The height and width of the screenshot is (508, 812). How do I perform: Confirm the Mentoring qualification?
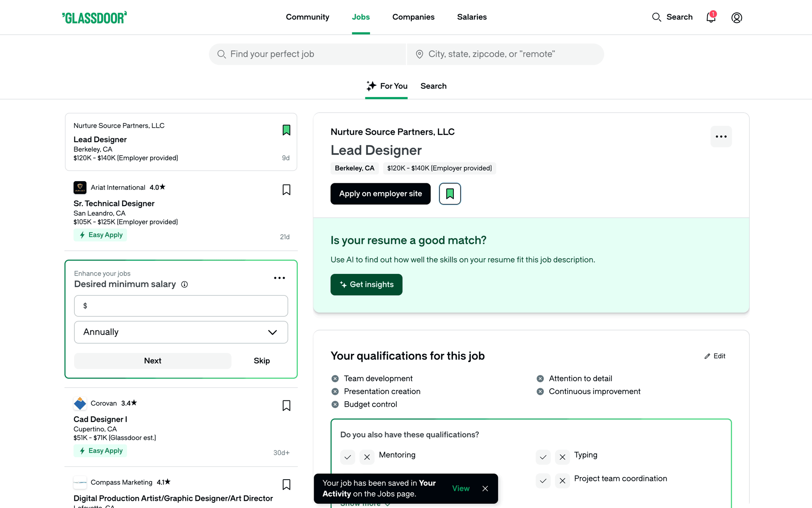(x=348, y=457)
